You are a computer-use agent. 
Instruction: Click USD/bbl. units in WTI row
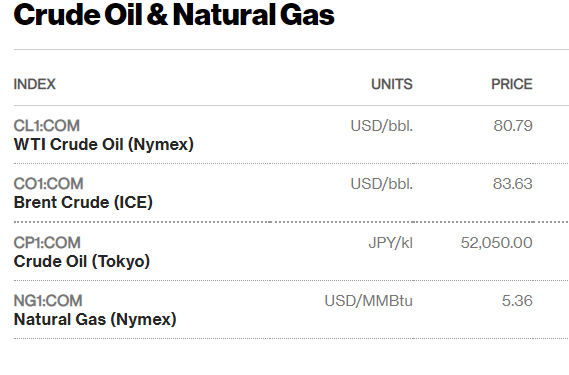coord(382,126)
